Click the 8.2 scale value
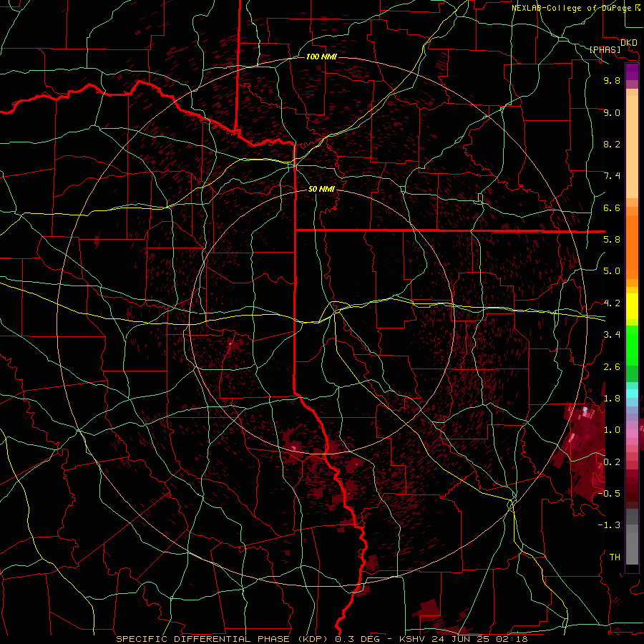The width and height of the screenshot is (644, 644). [x=612, y=144]
